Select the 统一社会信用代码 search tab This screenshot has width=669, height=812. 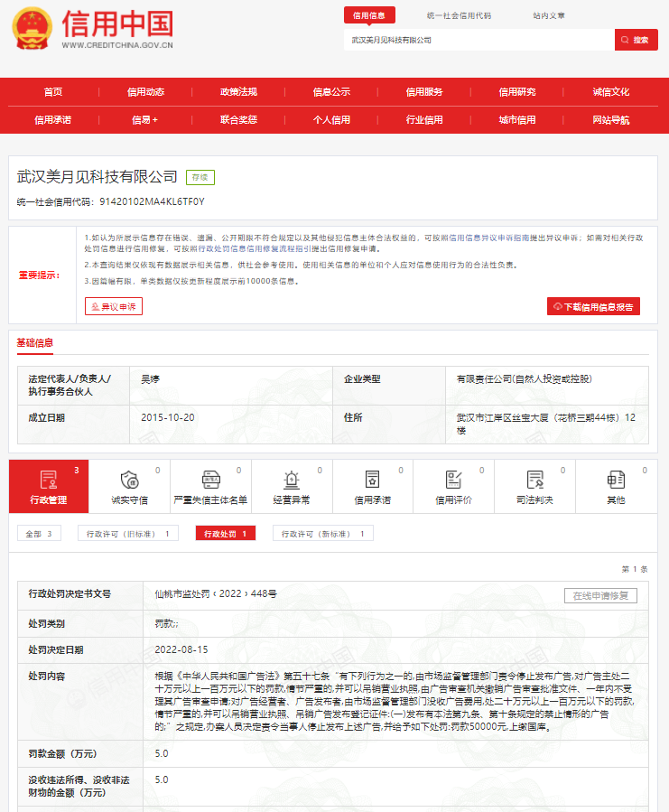[x=459, y=15]
